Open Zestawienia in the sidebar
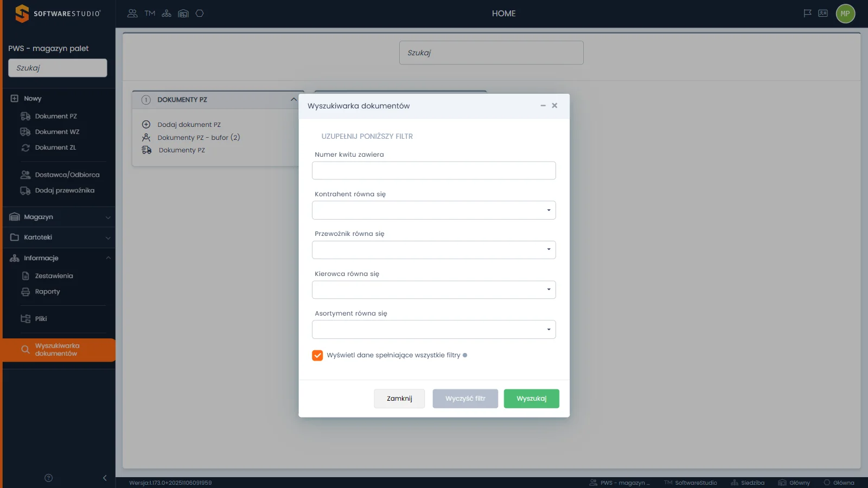 point(54,276)
